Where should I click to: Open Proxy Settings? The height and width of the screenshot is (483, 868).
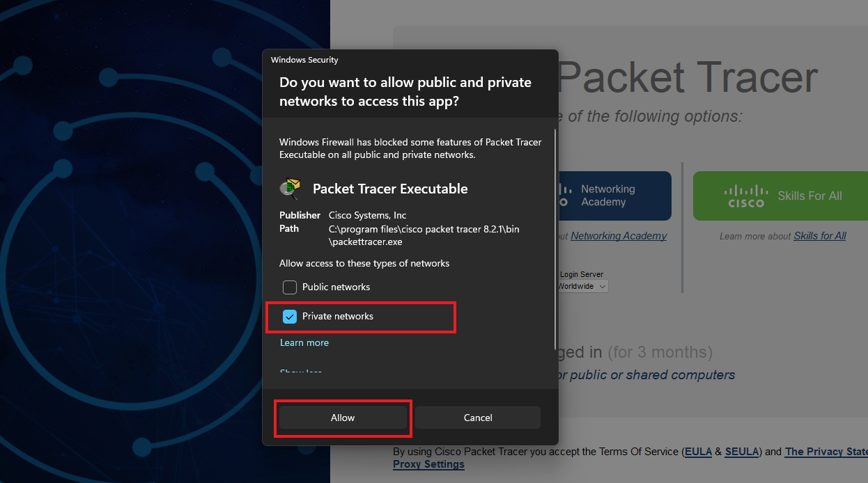[428, 464]
